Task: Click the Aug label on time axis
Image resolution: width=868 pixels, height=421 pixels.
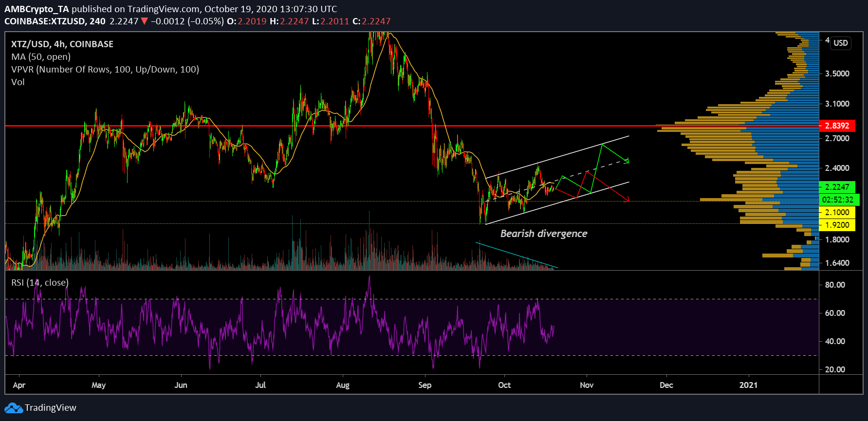Action: (343, 385)
